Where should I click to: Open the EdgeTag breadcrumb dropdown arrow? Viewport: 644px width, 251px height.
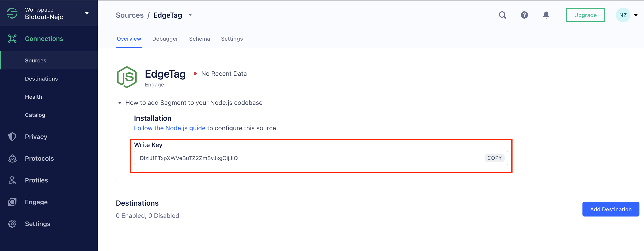pos(190,15)
